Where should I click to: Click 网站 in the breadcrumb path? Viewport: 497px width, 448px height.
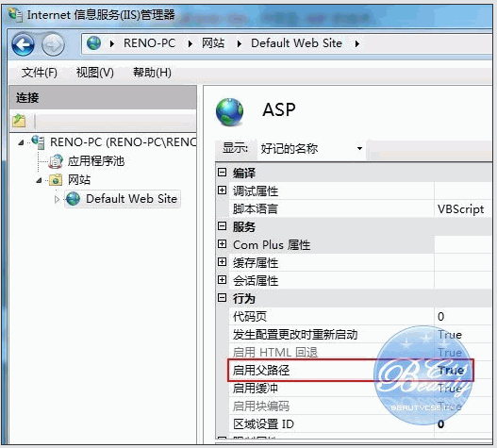pos(213,43)
